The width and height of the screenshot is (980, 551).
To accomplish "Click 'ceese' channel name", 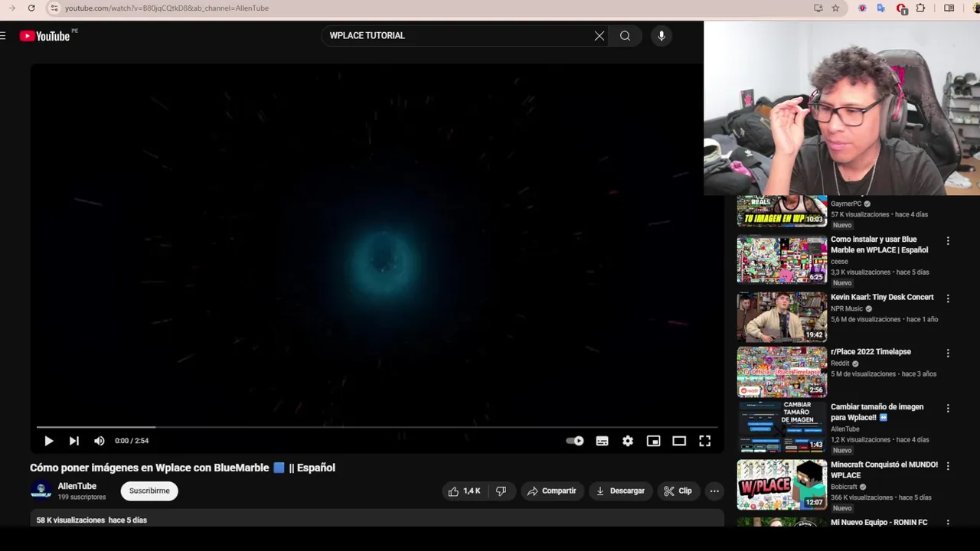I will pos(839,262).
